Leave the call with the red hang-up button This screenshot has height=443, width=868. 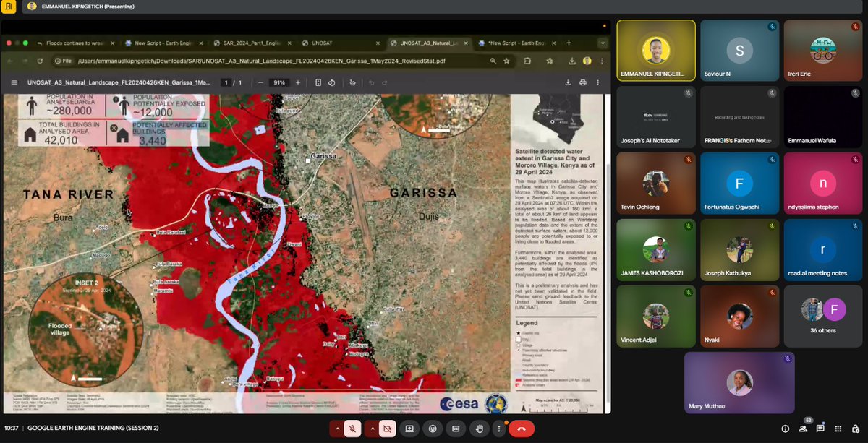522,429
